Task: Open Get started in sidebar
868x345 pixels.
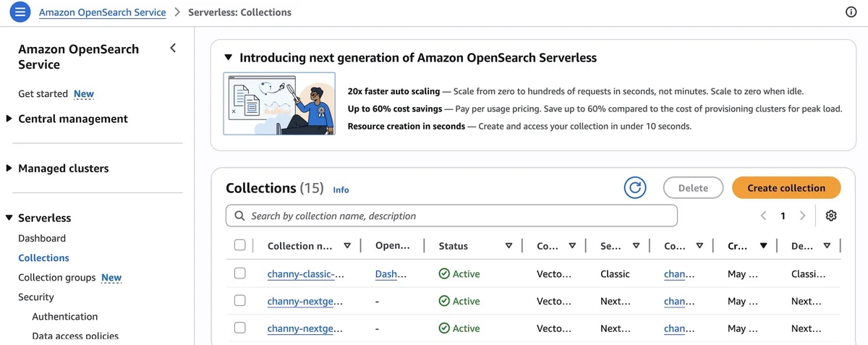Action: coord(43,94)
